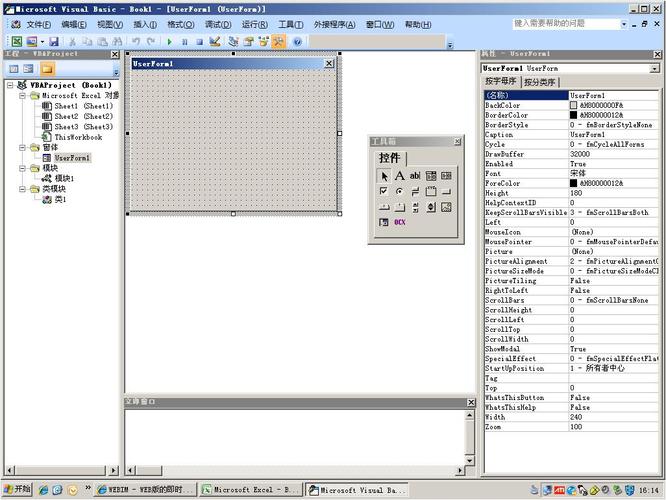Select the Label control in the toolbox

point(400,176)
